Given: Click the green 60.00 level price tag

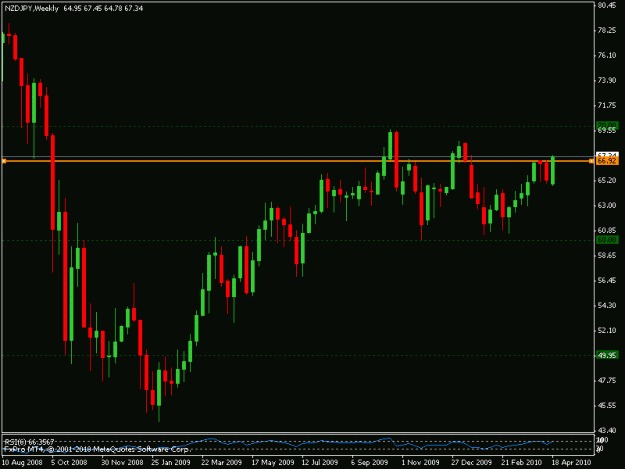Looking at the screenshot, I should pyautogui.click(x=607, y=240).
